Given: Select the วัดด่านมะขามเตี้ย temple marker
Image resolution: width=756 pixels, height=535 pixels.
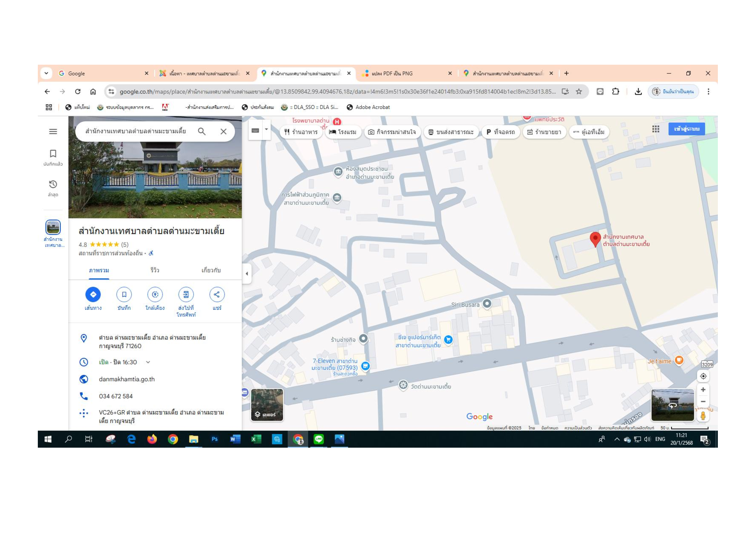Looking at the screenshot, I should pyautogui.click(x=403, y=385).
